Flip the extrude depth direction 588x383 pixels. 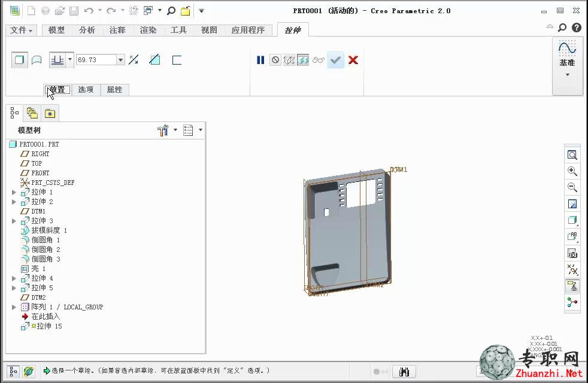(134, 60)
